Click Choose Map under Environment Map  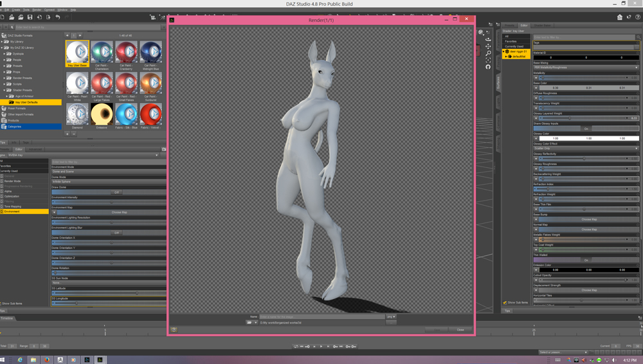[x=119, y=212]
